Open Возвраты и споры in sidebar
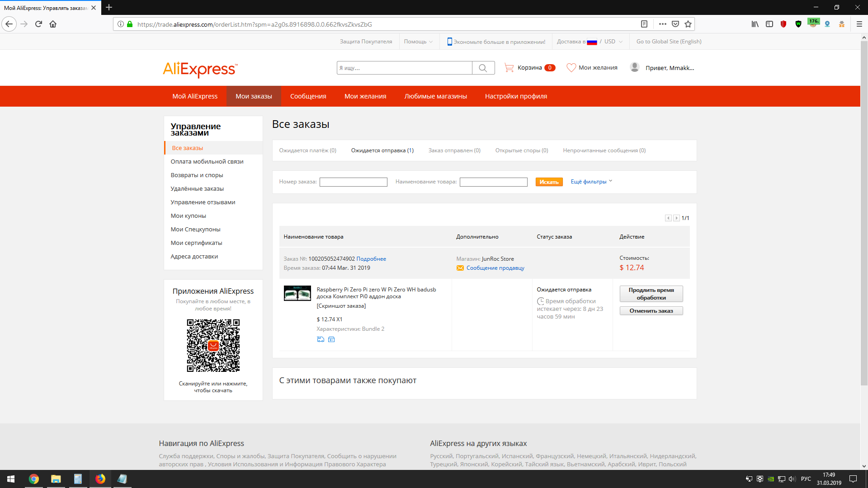 tap(197, 175)
